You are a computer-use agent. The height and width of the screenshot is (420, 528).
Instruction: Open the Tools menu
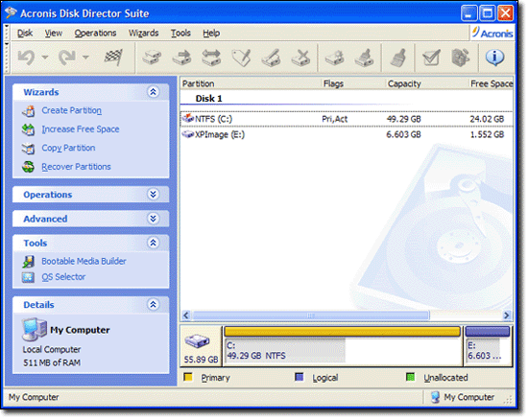pyautogui.click(x=180, y=33)
